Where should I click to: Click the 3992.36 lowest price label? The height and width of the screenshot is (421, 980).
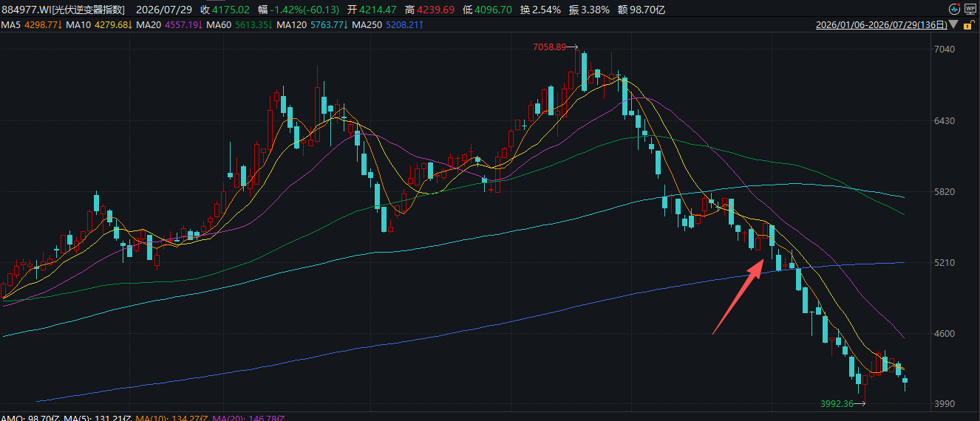pos(837,404)
